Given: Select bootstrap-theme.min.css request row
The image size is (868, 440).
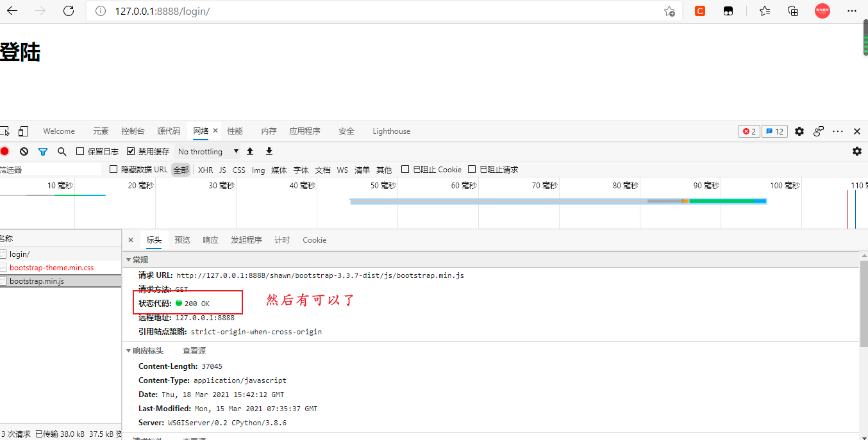Looking at the screenshot, I should 60,268.
